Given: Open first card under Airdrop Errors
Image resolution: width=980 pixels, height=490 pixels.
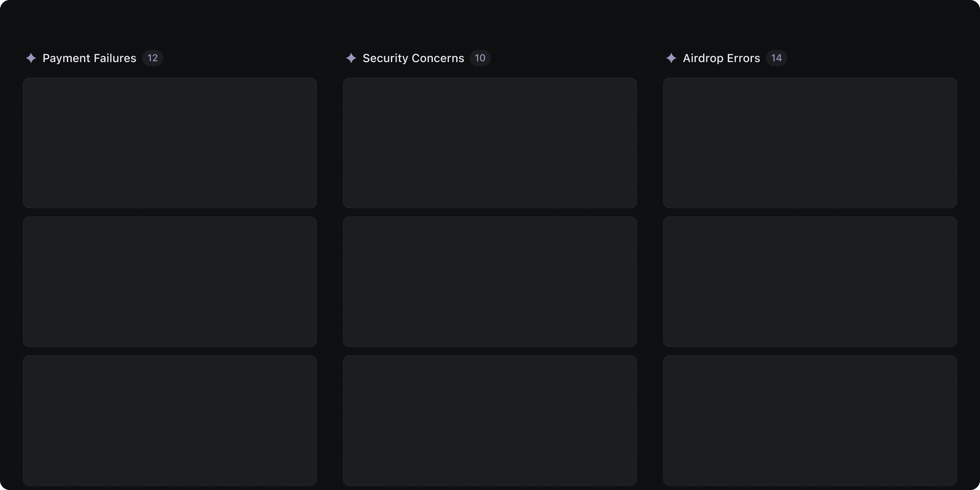Looking at the screenshot, I should pos(810,143).
